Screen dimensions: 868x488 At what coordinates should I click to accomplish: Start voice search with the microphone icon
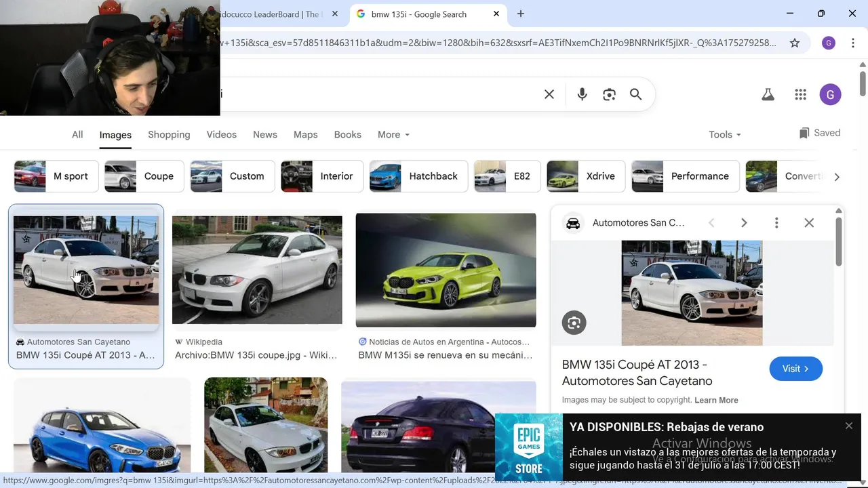(x=582, y=94)
